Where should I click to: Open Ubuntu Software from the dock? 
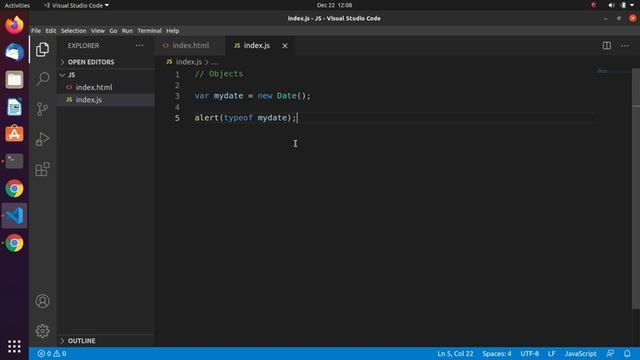tap(14, 134)
